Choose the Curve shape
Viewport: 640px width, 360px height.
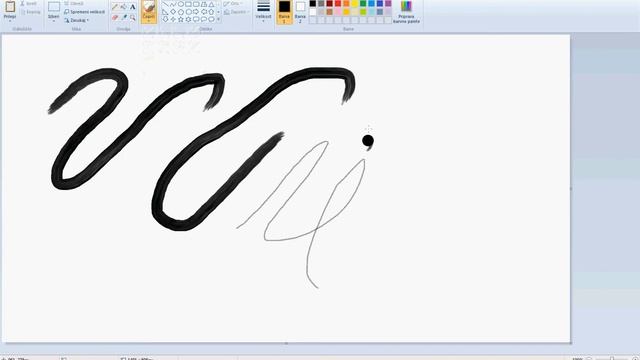173,4
